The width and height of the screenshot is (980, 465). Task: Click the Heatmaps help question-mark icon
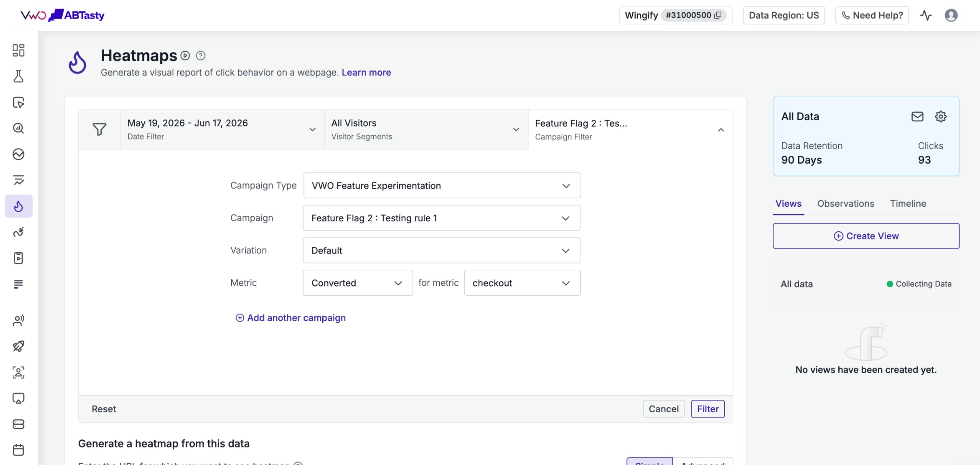201,56
